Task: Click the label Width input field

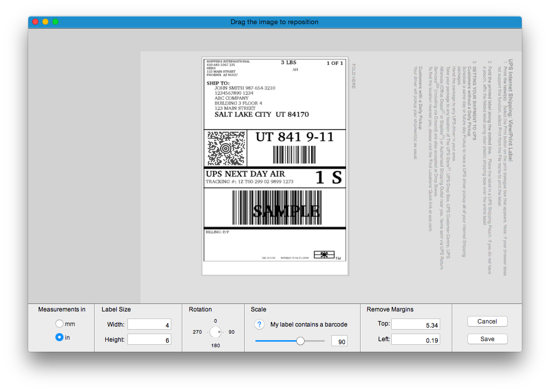Action: tap(149, 324)
